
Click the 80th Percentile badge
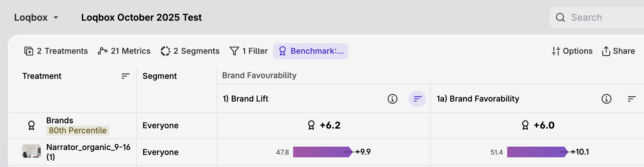pyautogui.click(x=78, y=131)
